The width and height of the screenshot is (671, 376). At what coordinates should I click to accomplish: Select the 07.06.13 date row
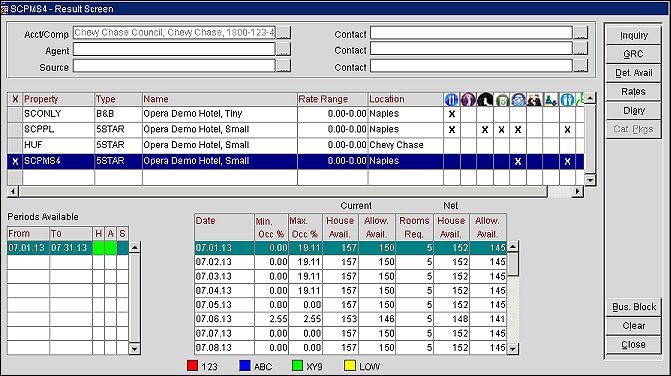pos(350,319)
